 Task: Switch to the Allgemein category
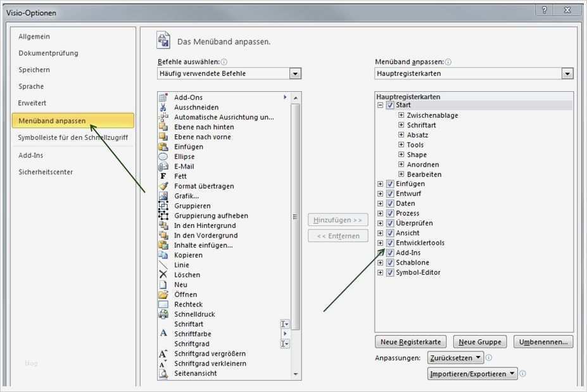click(35, 36)
